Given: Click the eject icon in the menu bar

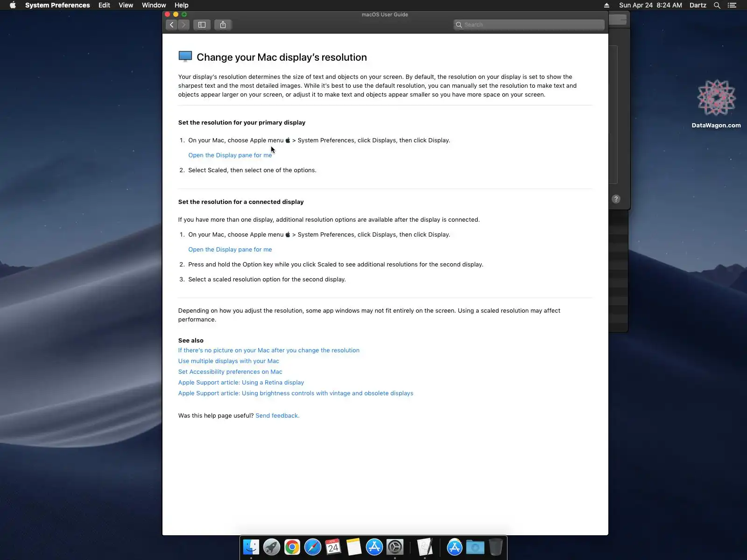Looking at the screenshot, I should click(606, 5).
